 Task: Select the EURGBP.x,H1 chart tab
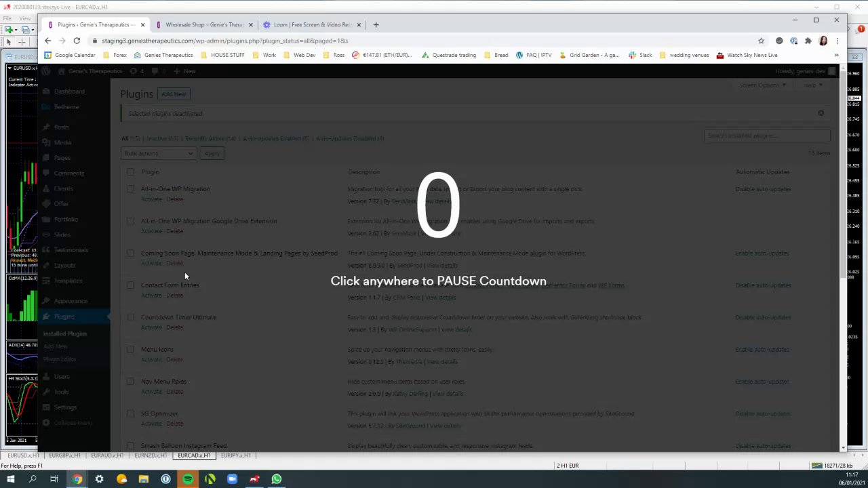point(64,455)
